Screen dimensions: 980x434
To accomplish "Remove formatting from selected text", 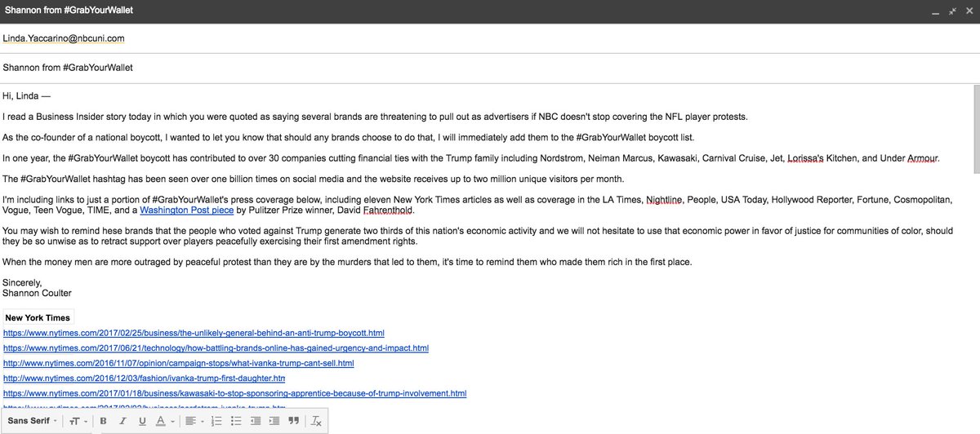I will (x=317, y=421).
